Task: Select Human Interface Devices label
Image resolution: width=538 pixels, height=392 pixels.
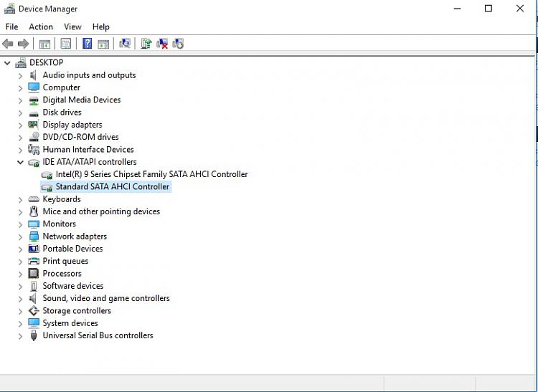Action: click(88, 149)
